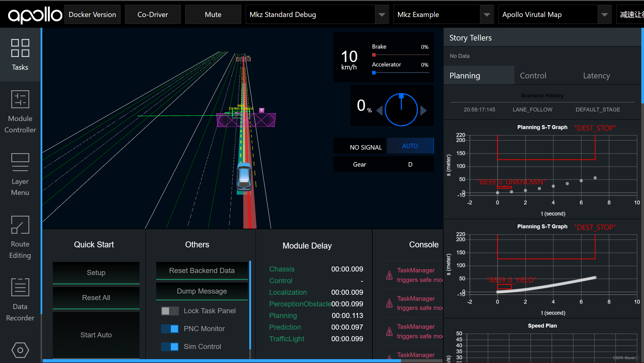Click the hexagon icon at sidebar bottom
This screenshot has width=644, height=363.
click(20, 350)
